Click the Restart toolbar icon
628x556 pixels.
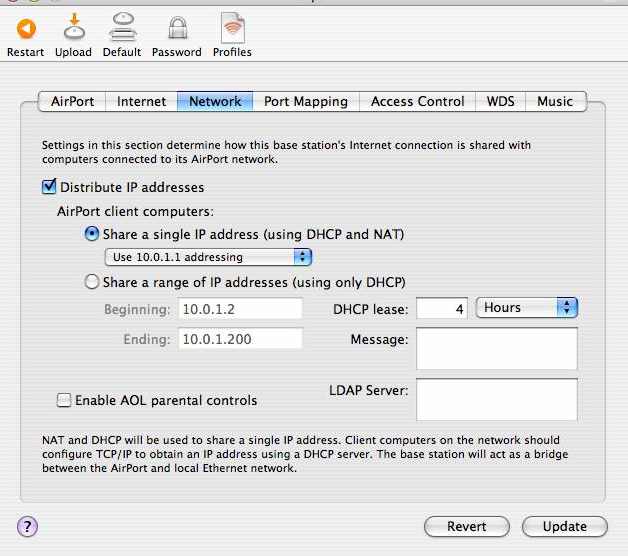click(26, 29)
